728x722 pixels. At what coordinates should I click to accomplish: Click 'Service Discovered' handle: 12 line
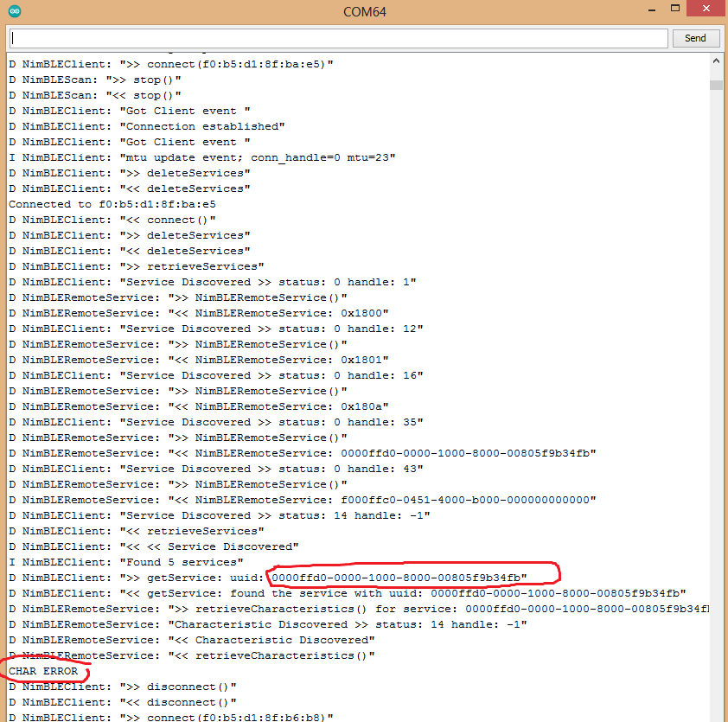[216, 329]
